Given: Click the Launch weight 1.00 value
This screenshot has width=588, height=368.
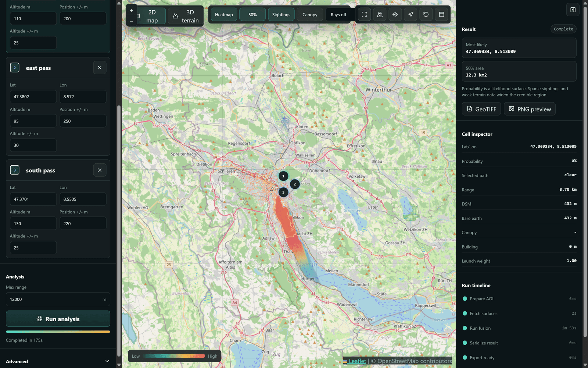Looking at the screenshot, I should [x=571, y=261].
